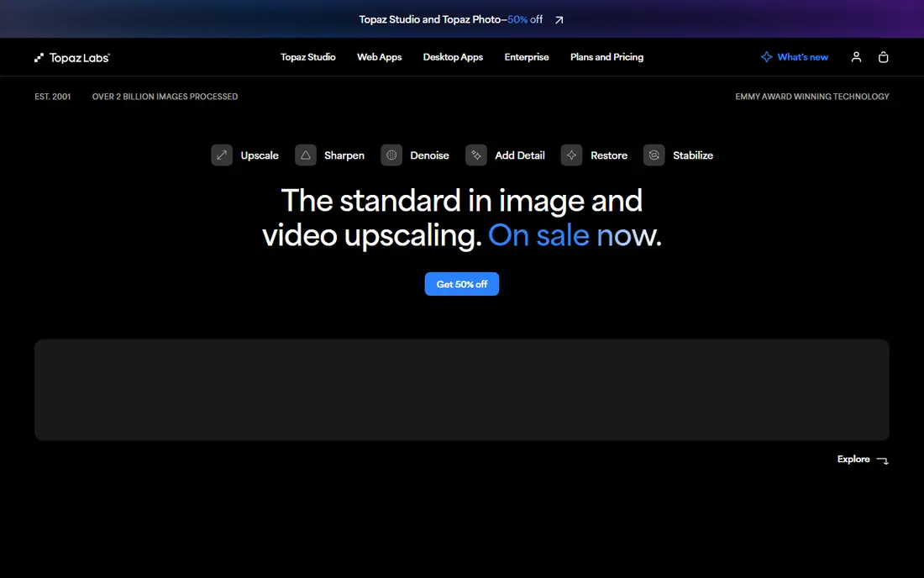Viewport: 924px width, 578px height.
Task: Click the Stabilize icon
Action: click(654, 155)
